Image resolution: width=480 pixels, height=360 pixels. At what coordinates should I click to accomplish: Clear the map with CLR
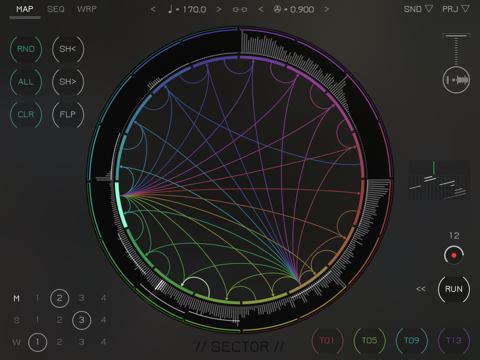coord(26,115)
